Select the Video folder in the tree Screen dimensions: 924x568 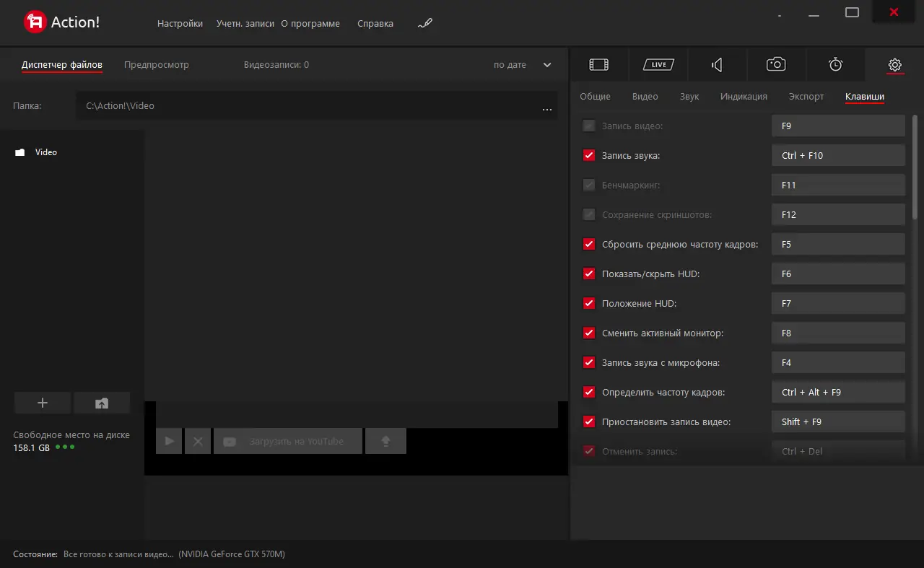(46, 152)
